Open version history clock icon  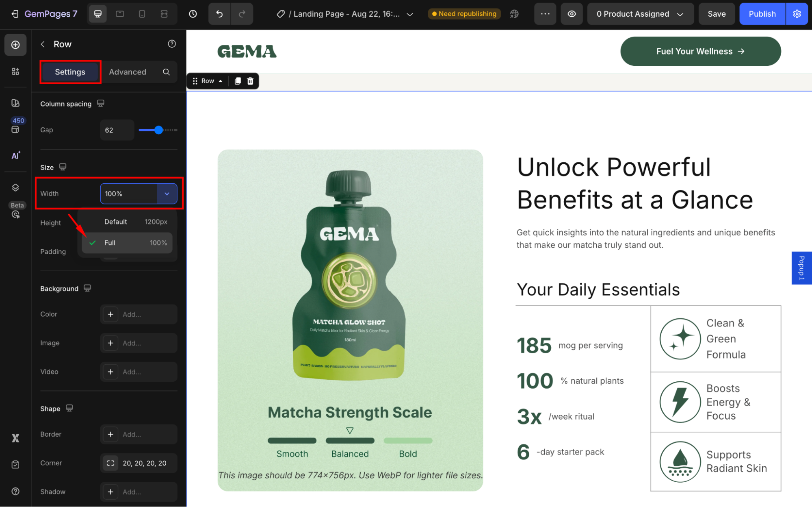coord(193,14)
